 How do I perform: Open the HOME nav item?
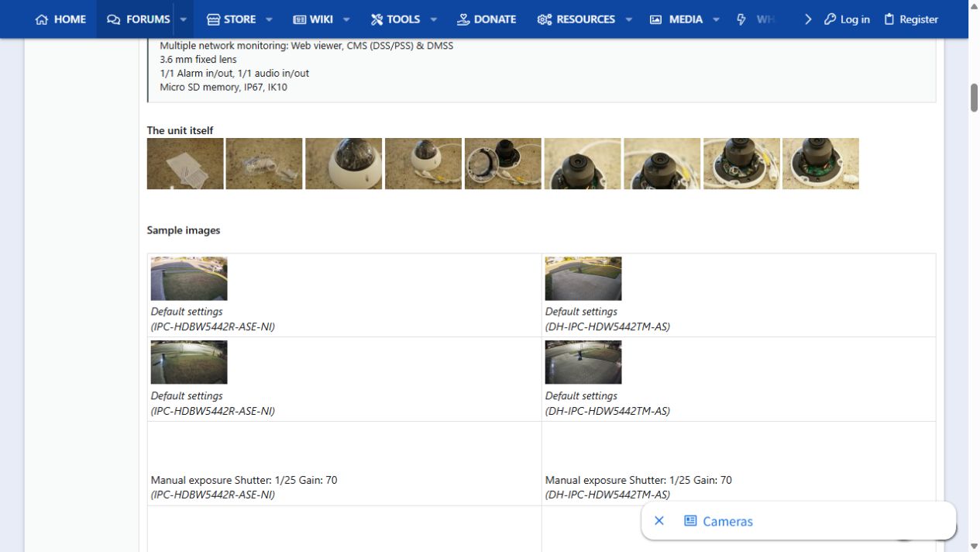pos(60,19)
